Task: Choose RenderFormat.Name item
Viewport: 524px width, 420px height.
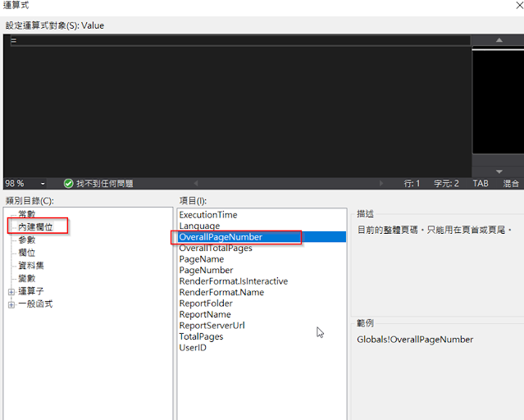Action: click(x=262, y=292)
